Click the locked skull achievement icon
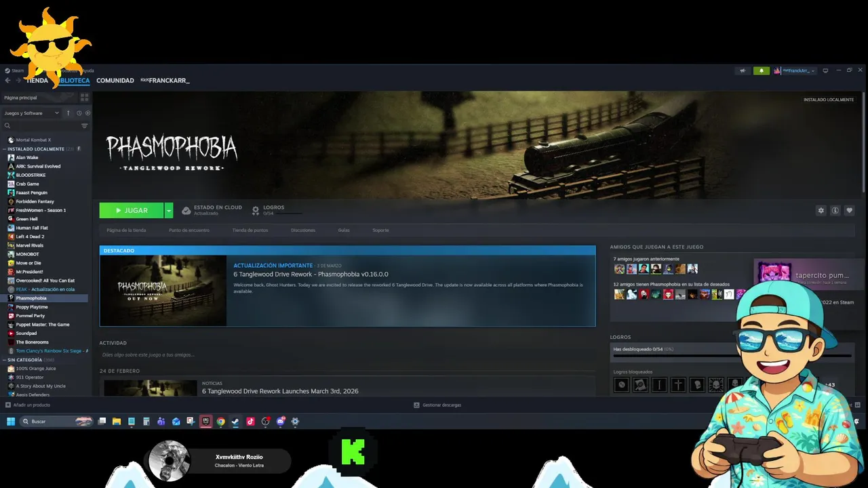The width and height of the screenshot is (868, 488). coord(715,385)
